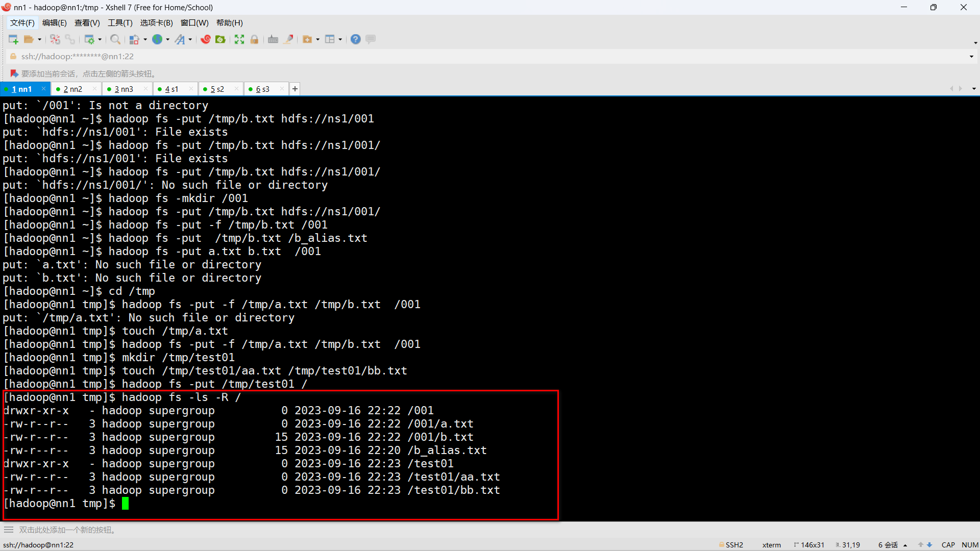
Task: Expand the globe encoding dropdown arrow
Action: coord(167,39)
